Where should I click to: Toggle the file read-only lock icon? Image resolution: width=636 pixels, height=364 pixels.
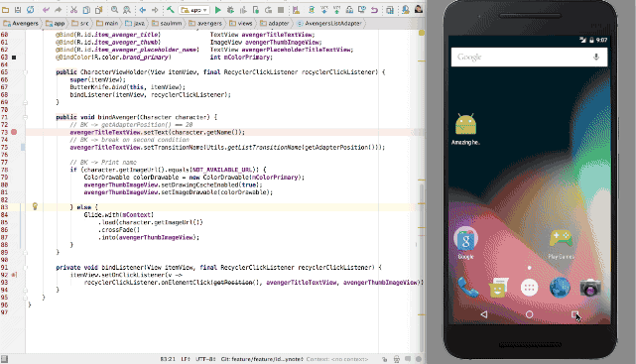384,359
